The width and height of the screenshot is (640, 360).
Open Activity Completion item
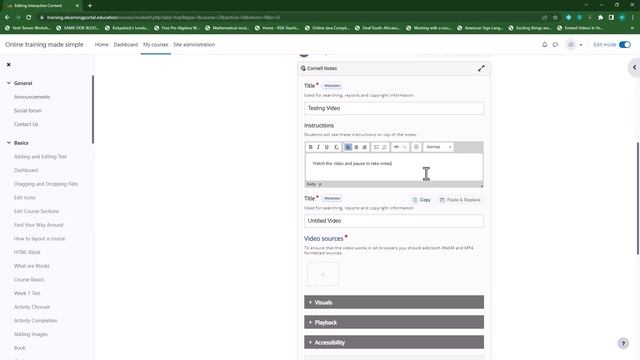(x=36, y=321)
